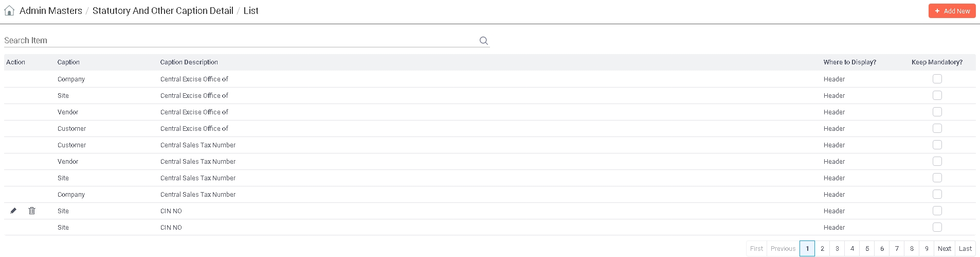Check Keep Mandatory for Vendor Central Sales Tax row
Screen dimensions: 980x257
point(937,161)
